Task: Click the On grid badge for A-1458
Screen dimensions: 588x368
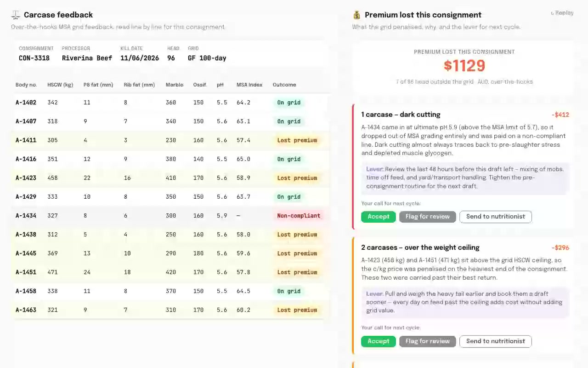Action: pos(289,291)
